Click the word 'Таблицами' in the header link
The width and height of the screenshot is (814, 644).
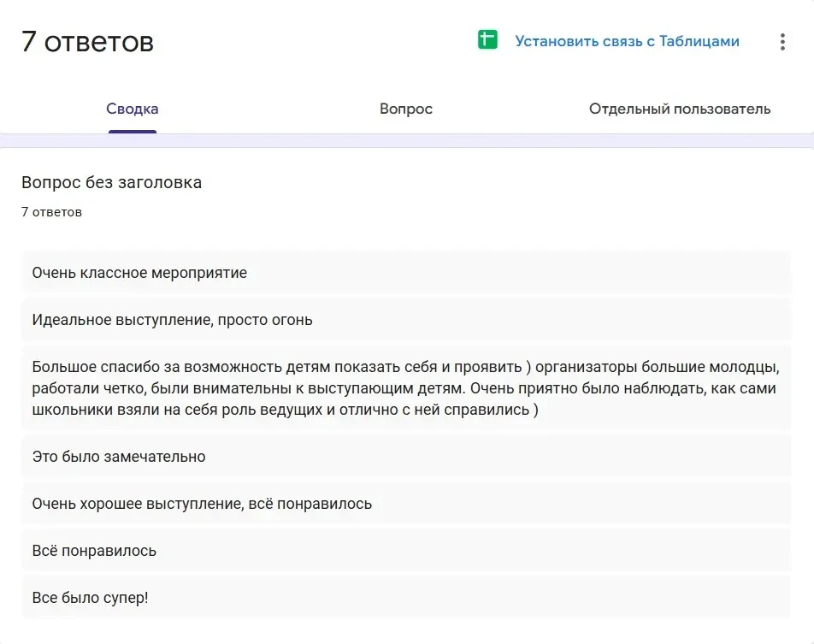pos(699,42)
